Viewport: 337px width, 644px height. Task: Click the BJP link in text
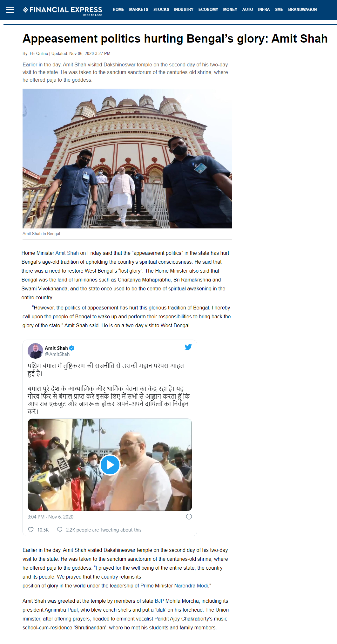coord(159,601)
